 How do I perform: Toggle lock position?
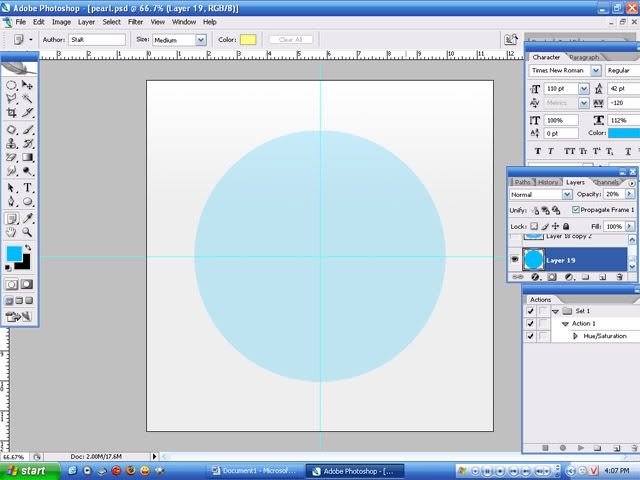pos(555,226)
